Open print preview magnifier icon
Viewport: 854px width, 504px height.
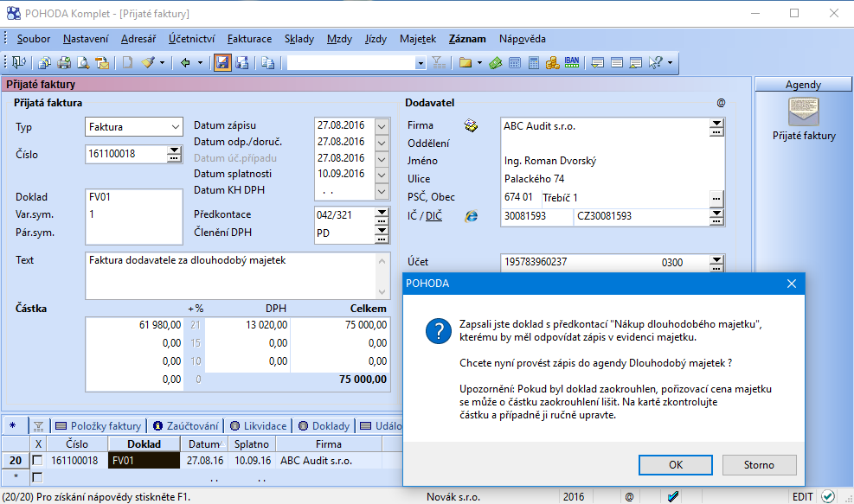pos(83,62)
